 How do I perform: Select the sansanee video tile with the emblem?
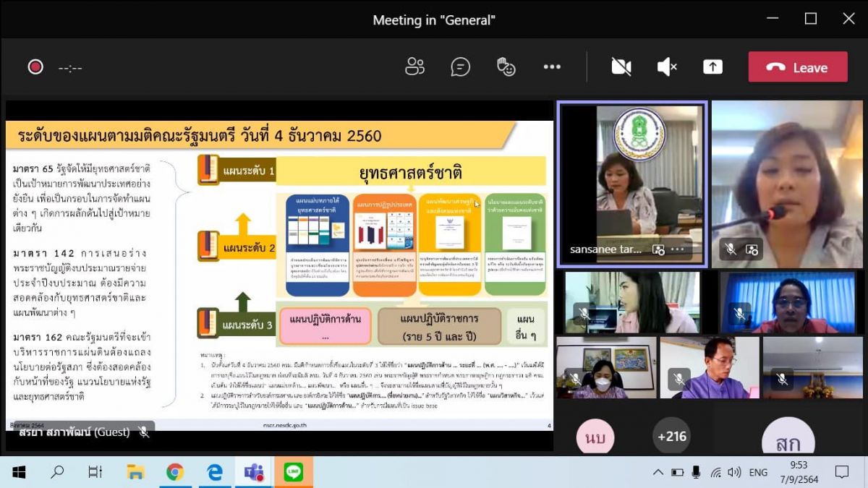[x=632, y=184]
